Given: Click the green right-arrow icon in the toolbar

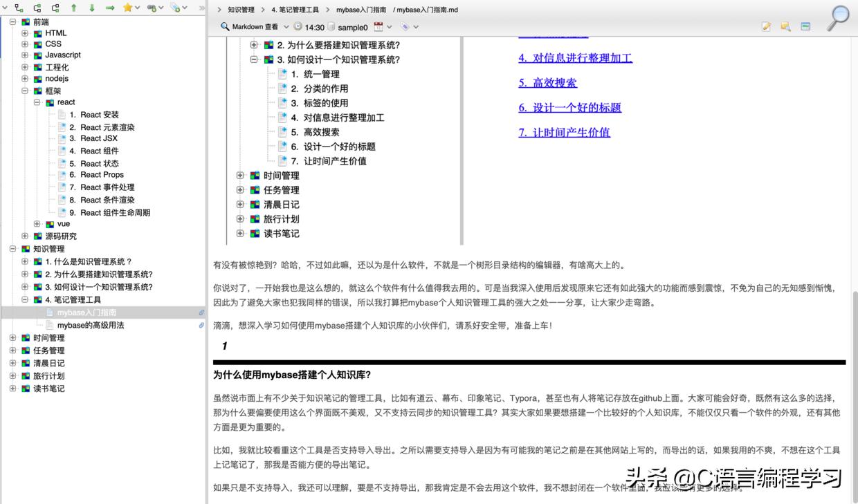Looking at the screenshot, I should (x=110, y=8).
